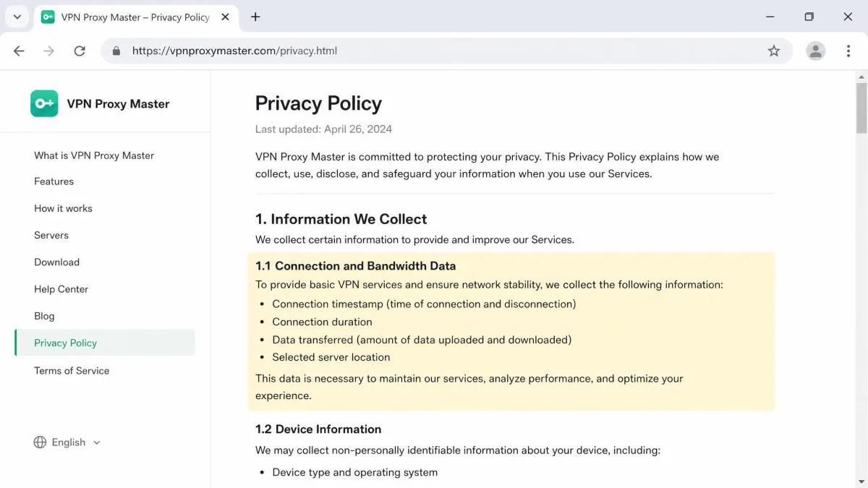Restore down the Chrome window

[x=809, y=17]
